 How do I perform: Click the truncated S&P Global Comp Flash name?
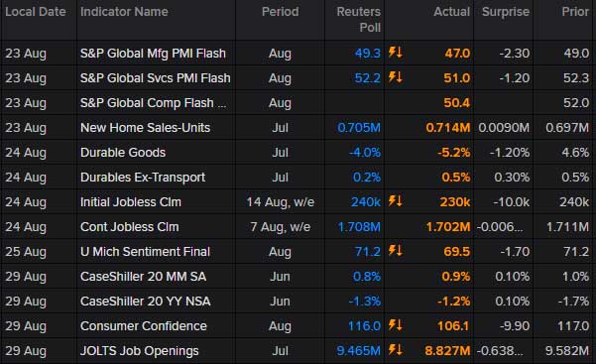pyautogui.click(x=153, y=103)
